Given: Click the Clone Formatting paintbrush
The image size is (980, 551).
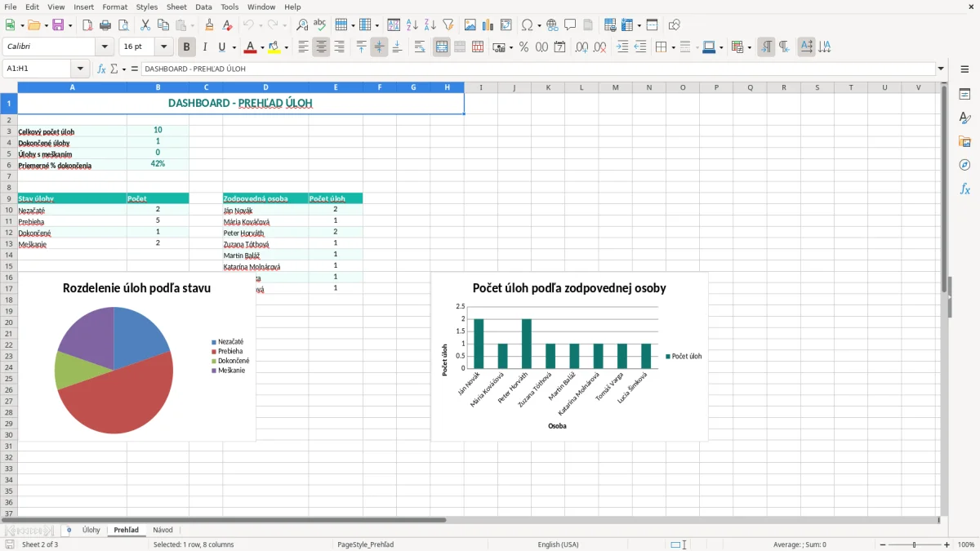Looking at the screenshot, I should (210, 25).
